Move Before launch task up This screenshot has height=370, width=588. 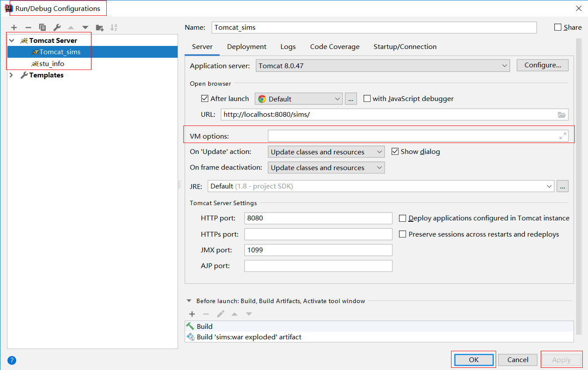click(234, 314)
